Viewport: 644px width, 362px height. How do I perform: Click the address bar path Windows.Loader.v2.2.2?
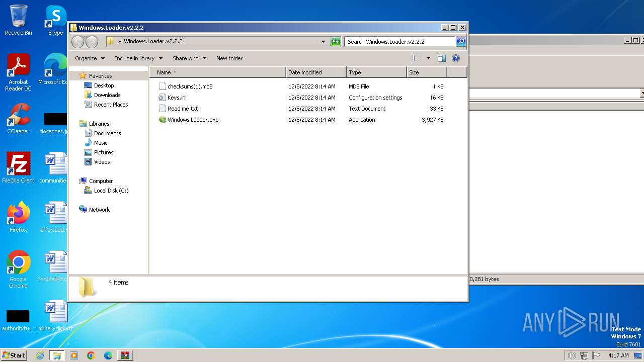pyautogui.click(x=153, y=42)
